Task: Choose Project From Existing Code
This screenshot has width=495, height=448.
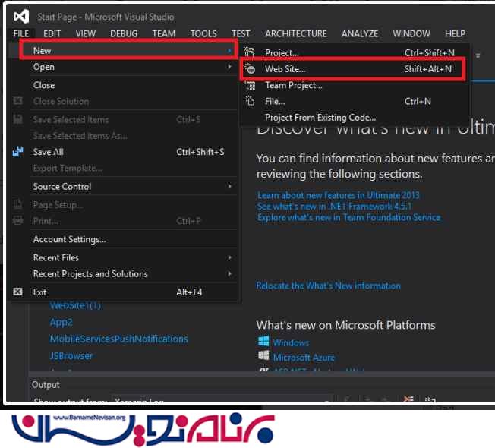Action: (x=320, y=118)
